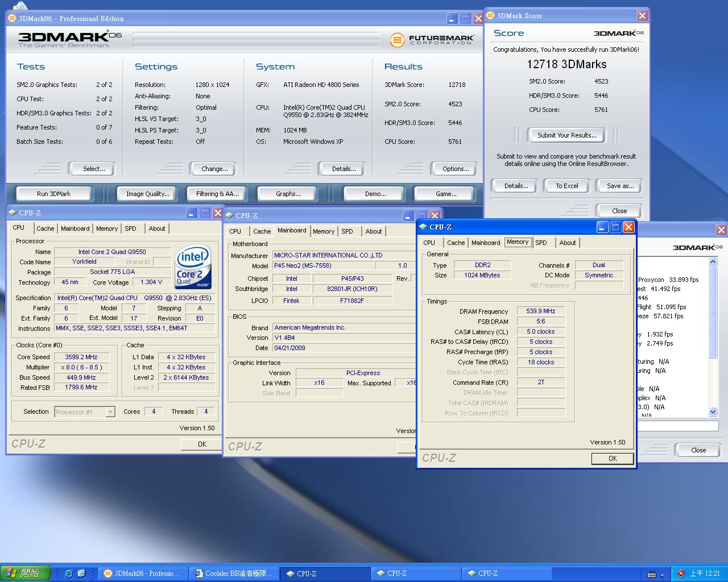Click the Futuremark Corporation logo

point(432,40)
